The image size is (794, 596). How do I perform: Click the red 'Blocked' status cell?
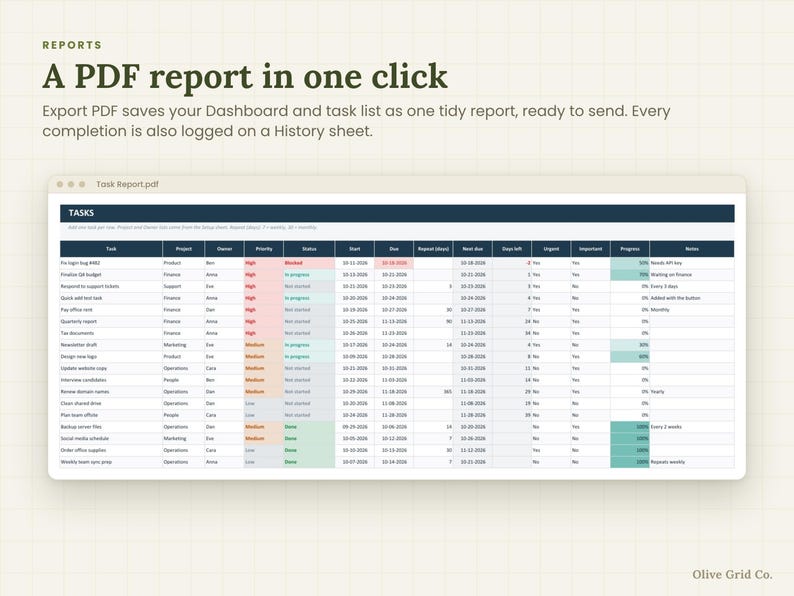[x=309, y=263]
